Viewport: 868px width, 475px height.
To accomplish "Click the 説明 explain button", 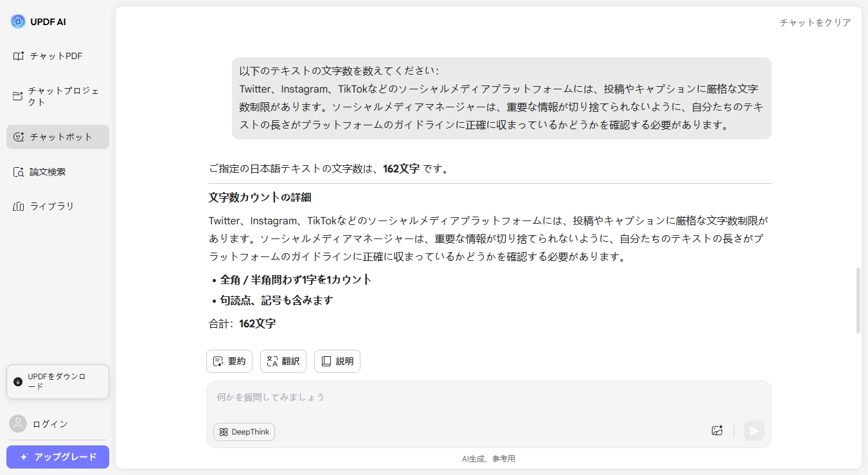I will point(337,361).
